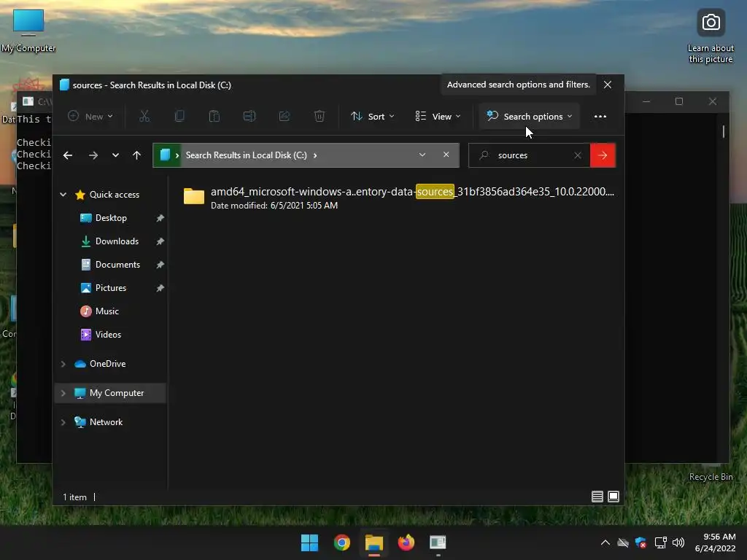Click the Date modified text of result
This screenshot has height=560, width=747.
(274, 205)
